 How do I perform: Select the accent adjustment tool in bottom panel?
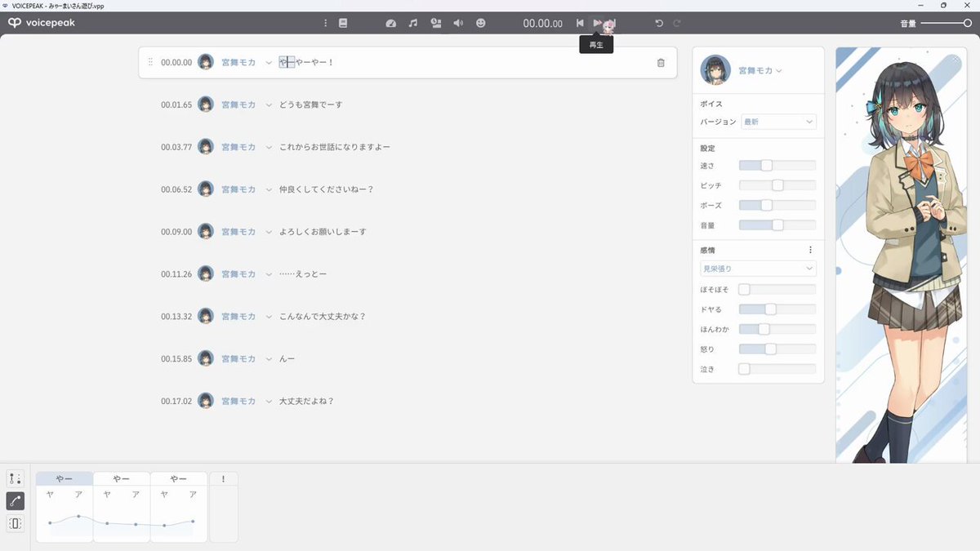16,478
